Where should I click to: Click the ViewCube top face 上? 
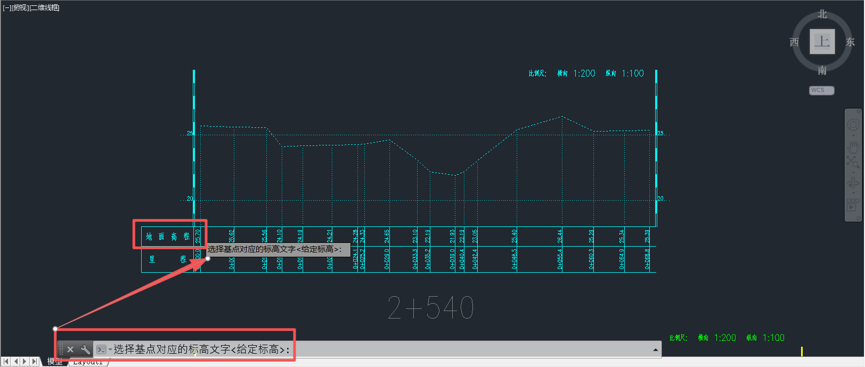click(822, 42)
